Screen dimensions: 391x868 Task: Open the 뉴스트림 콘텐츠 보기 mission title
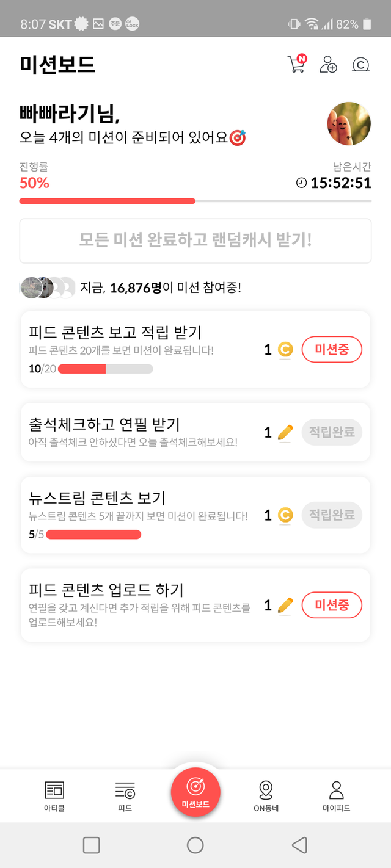tap(98, 498)
